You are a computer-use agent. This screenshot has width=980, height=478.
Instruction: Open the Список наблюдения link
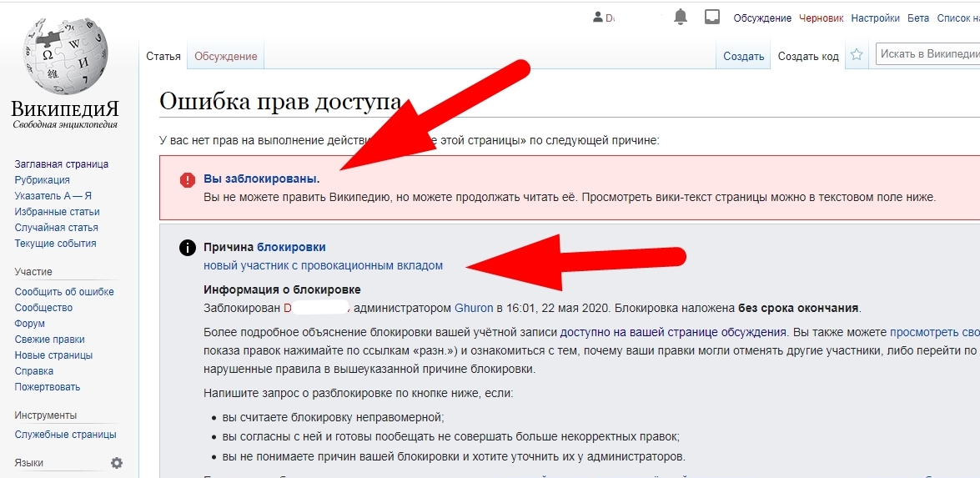958,18
